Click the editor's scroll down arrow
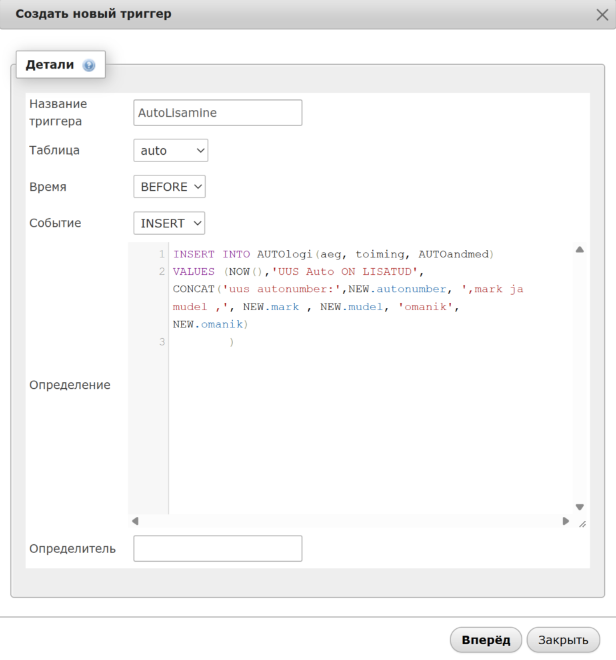 (579, 506)
